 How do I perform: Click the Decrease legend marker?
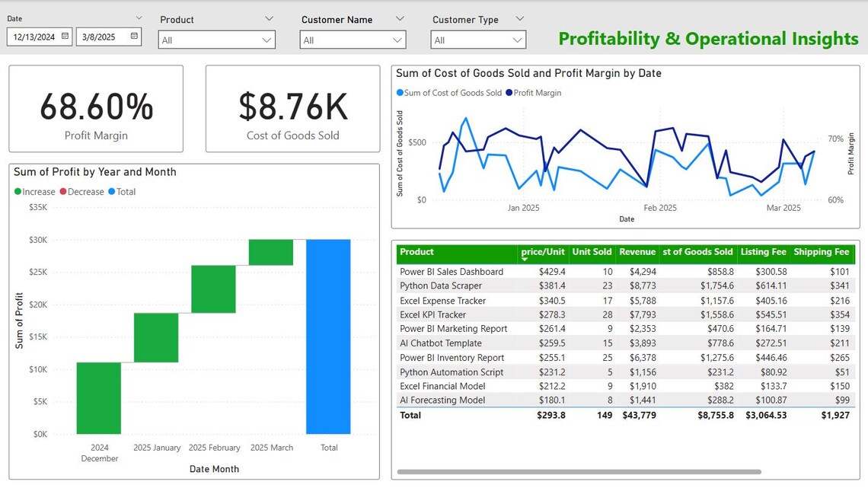point(63,191)
